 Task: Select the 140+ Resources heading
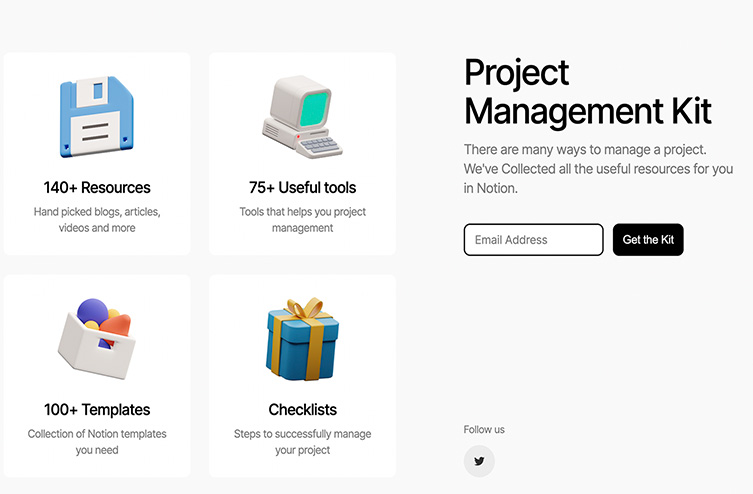[97, 187]
